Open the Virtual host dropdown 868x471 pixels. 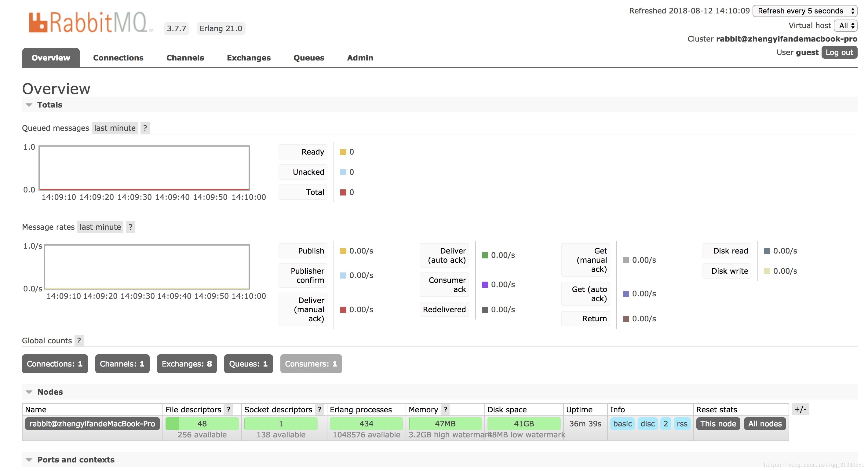tap(845, 26)
